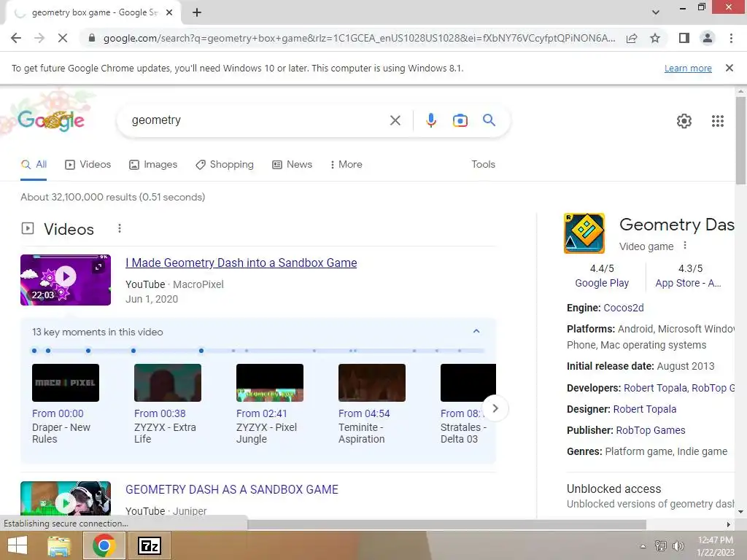Select Stratales Delta 03 thumbnail
This screenshot has height=560, width=747.
tap(468, 383)
